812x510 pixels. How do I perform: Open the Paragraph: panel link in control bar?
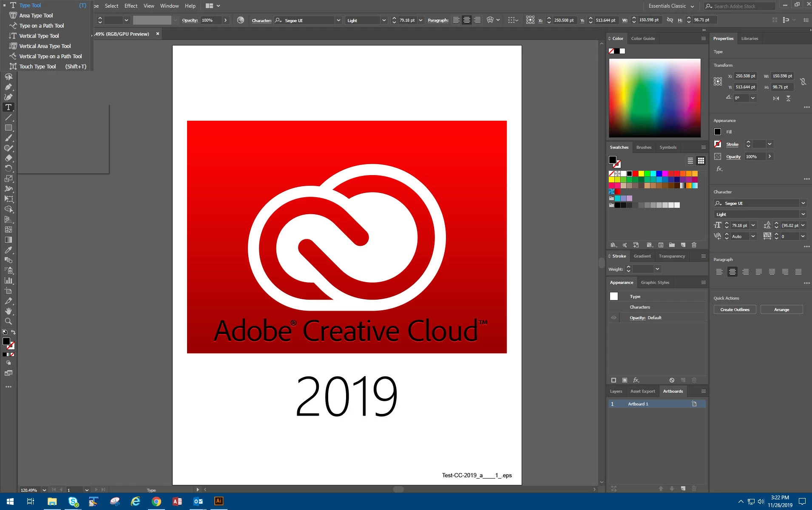[438, 20]
